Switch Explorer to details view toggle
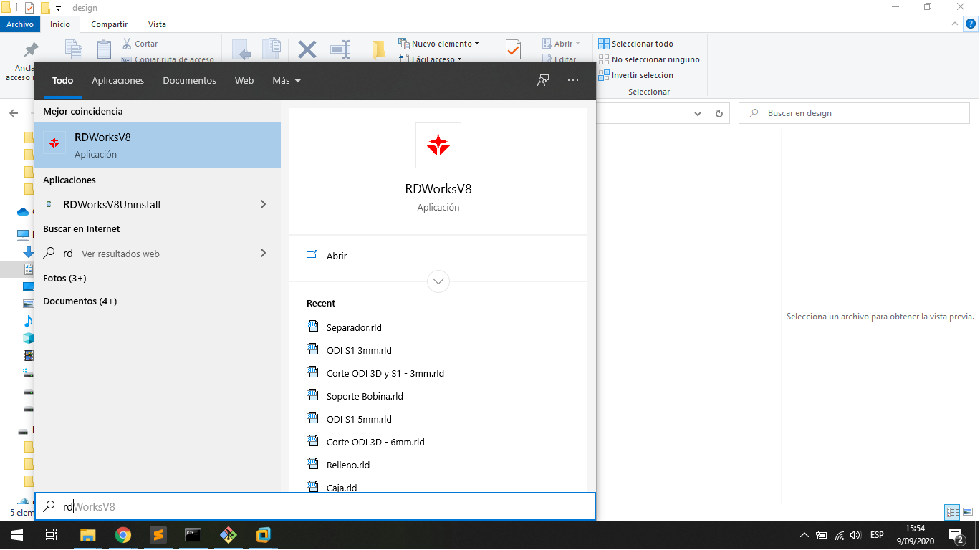This screenshot has width=980, height=550. coord(952,512)
